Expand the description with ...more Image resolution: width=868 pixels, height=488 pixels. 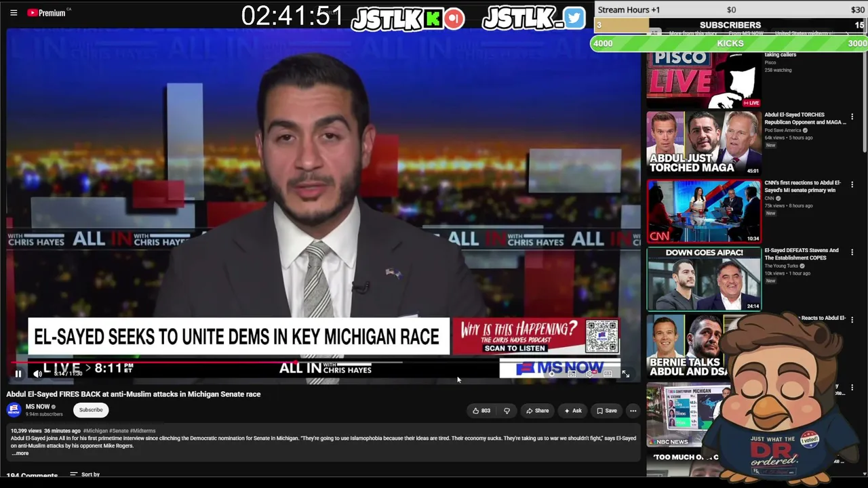tap(20, 453)
